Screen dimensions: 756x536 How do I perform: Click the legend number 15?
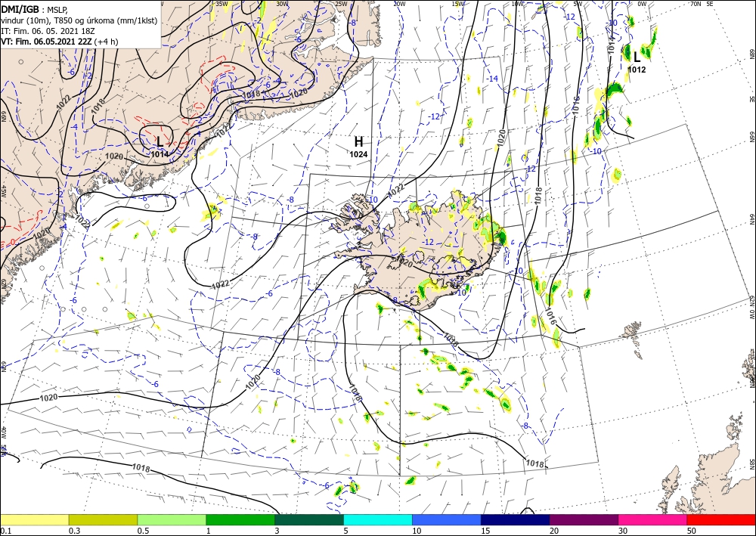click(485, 531)
